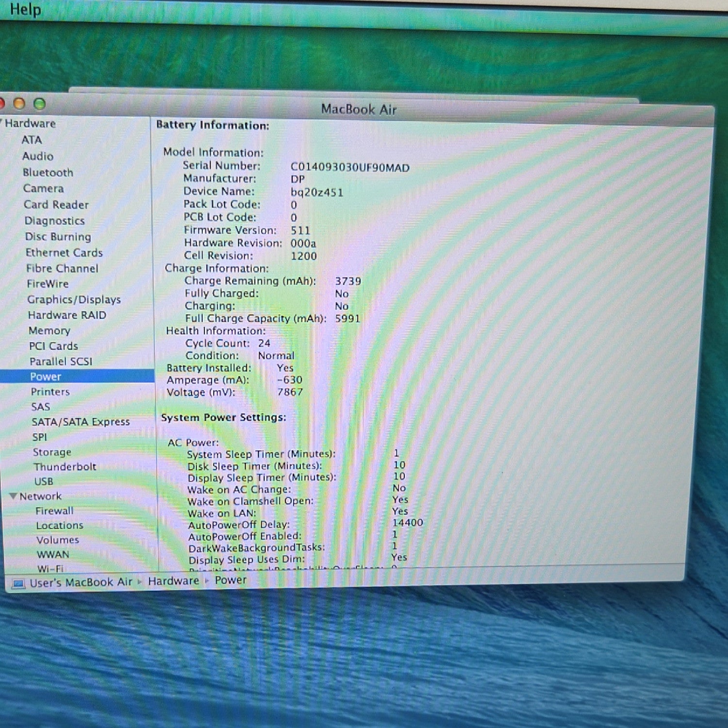Select PCI Cards in the sidebar
728x728 pixels.
pos(53,346)
